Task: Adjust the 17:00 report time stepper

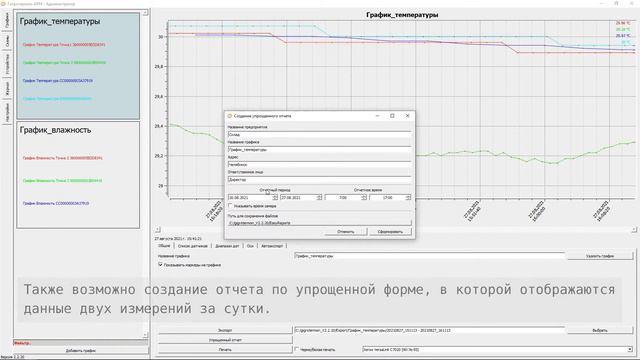Action: pyautogui.click(x=408, y=198)
